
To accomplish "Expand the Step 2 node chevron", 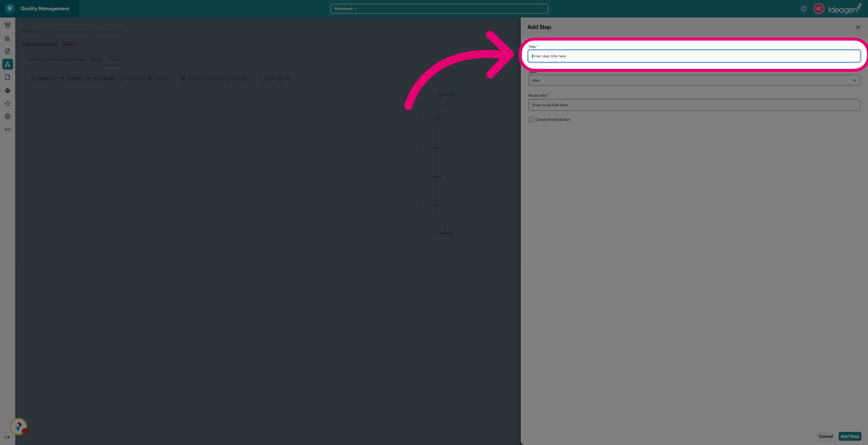I will (x=452, y=147).
